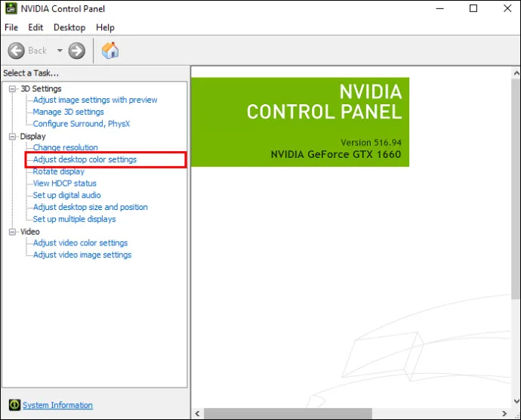521x420 pixels.
Task: Collapse the 3D Settings tree node
Action: (12, 89)
